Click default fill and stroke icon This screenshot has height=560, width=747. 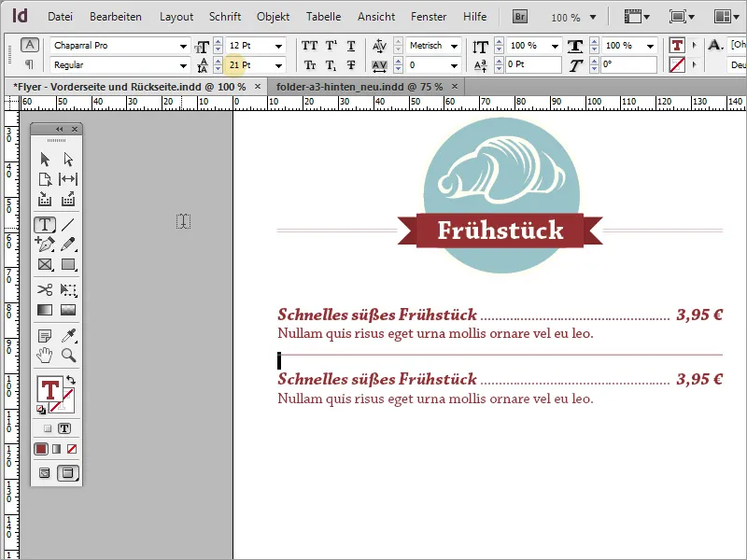point(41,410)
